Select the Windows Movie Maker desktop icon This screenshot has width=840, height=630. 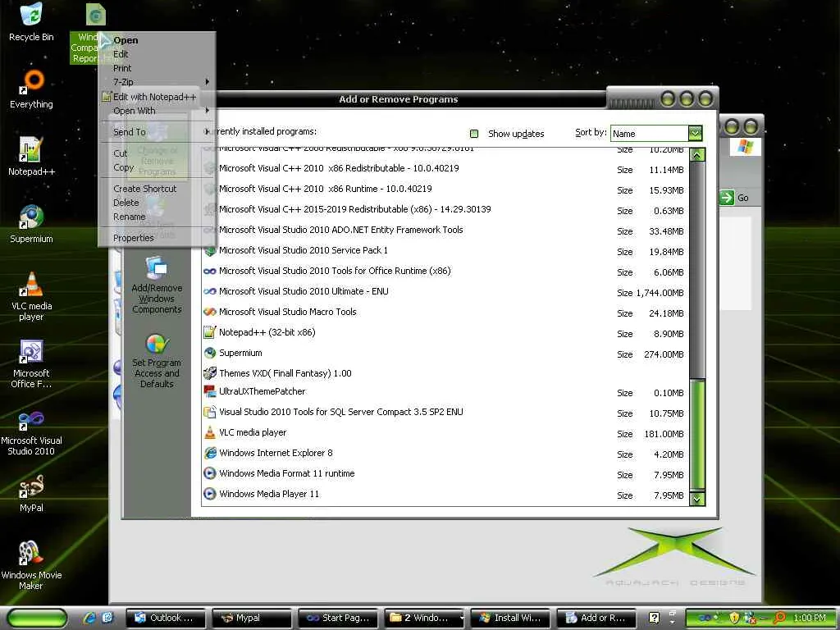coord(31,554)
